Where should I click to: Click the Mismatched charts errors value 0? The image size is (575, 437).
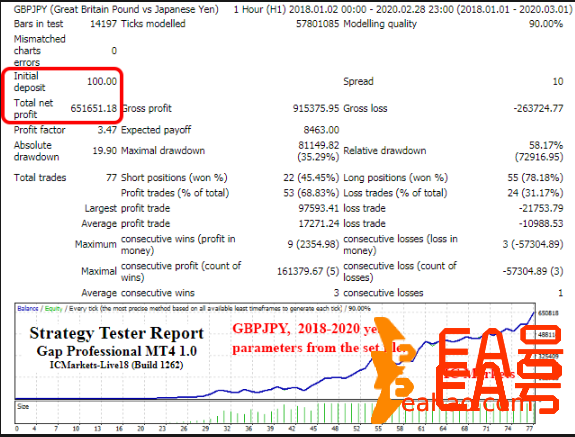(114, 51)
